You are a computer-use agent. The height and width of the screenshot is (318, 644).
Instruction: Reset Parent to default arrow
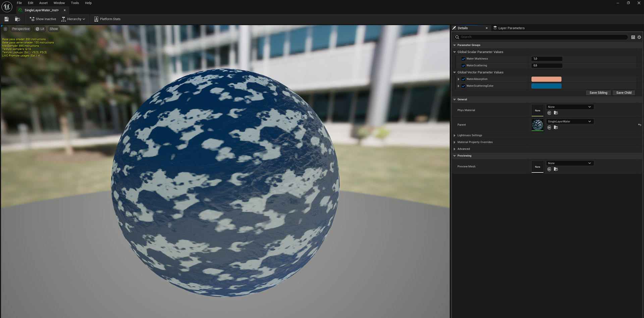point(640,125)
